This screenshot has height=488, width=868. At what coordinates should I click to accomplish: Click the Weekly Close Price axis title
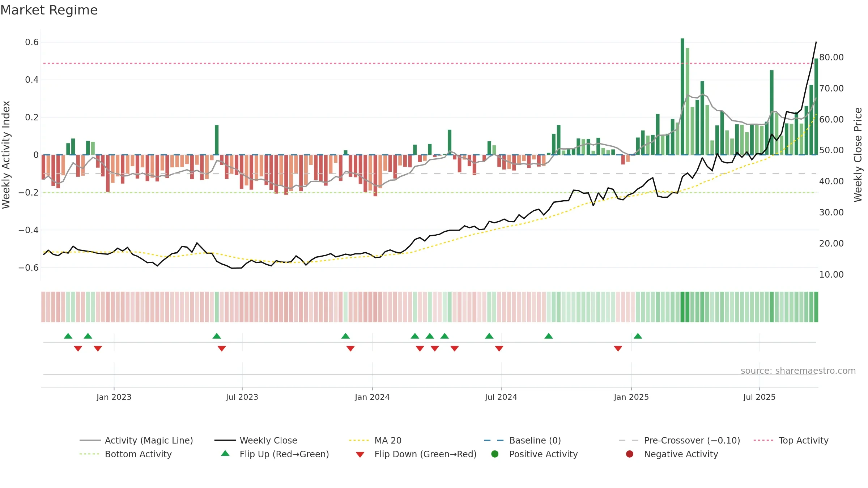[858, 155]
